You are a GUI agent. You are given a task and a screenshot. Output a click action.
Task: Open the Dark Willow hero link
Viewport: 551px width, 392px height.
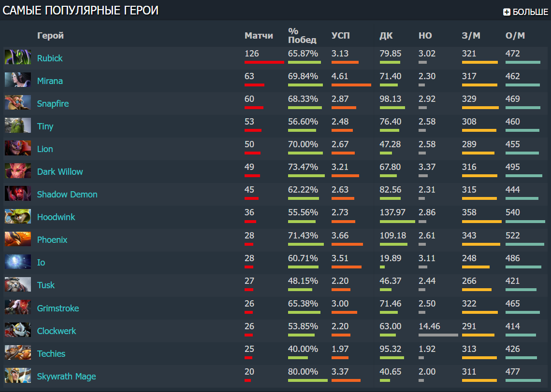[60, 171]
